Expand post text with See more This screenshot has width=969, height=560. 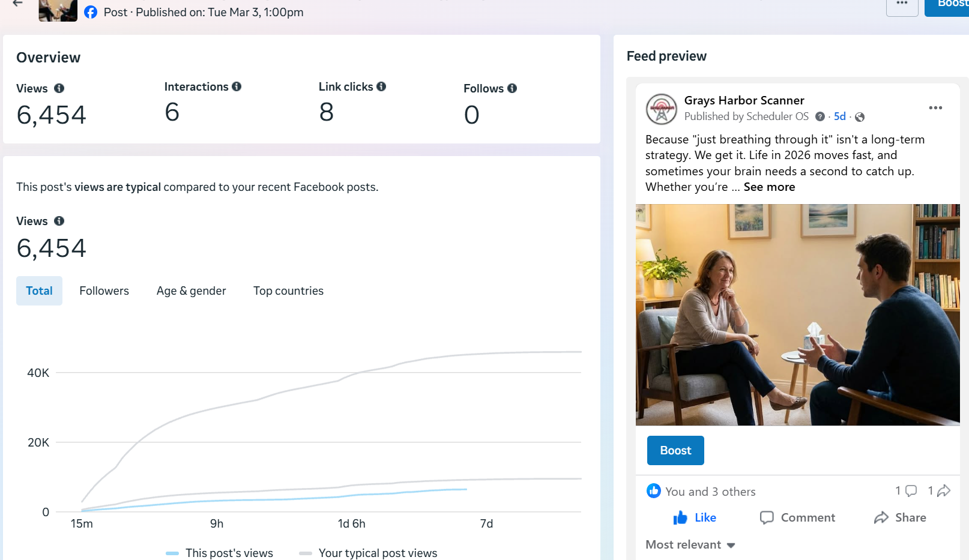coord(769,187)
